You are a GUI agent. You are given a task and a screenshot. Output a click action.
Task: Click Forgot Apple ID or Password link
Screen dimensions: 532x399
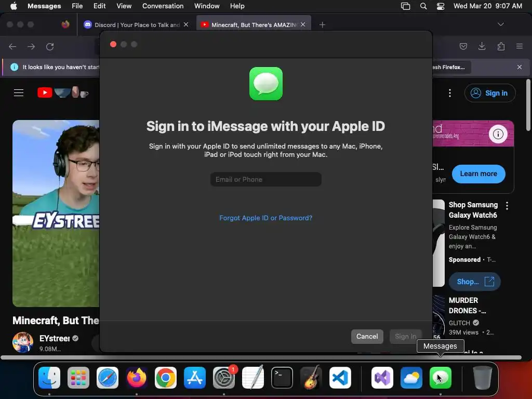click(265, 218)
